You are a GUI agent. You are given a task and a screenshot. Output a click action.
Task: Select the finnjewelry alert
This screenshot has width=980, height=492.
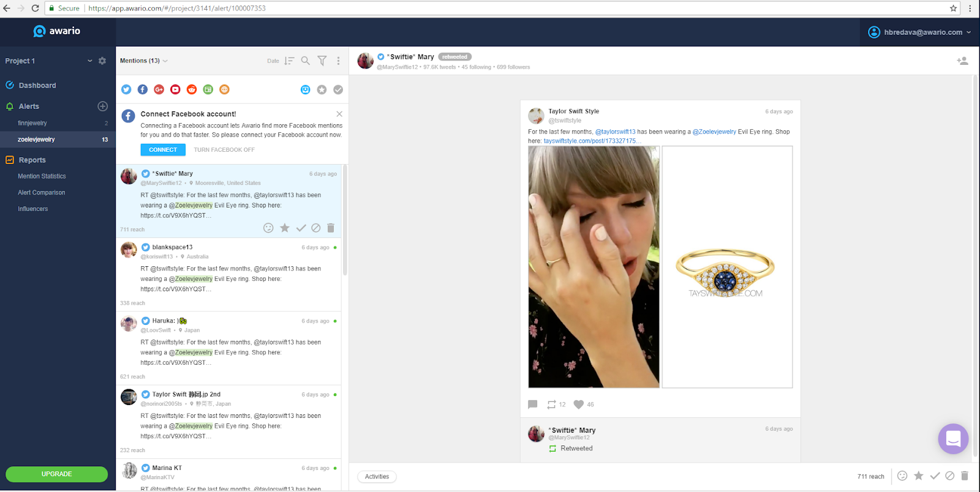[x=32, y=123]
